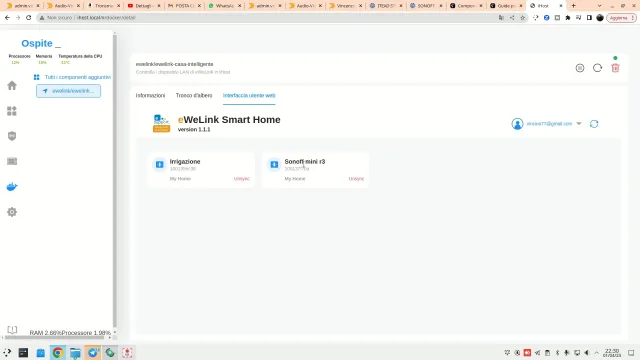Delete the add-on with trash icon

(x=615, y=68)
